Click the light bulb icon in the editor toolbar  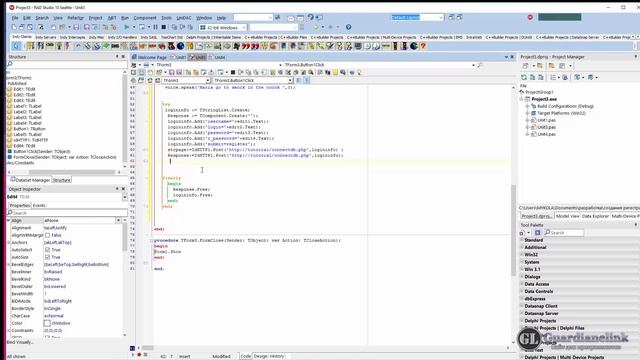tap(359, 72)
